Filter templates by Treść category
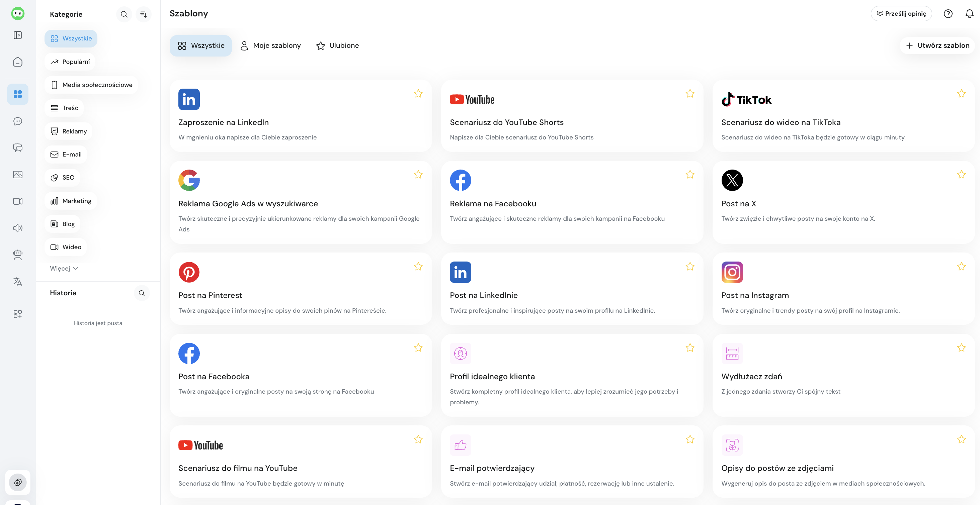The width and height of the screenshot is (980, 505). pyautogui.click(x=64, y=108)
